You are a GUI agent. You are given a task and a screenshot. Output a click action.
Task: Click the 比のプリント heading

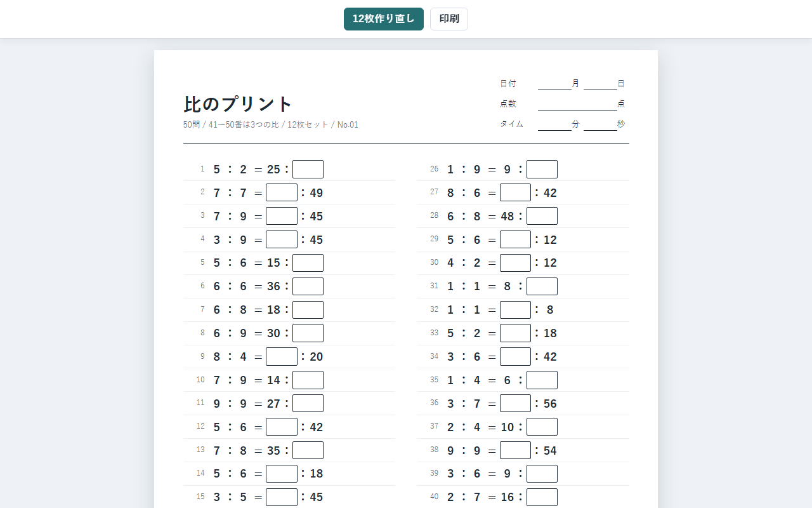point(238,104)
